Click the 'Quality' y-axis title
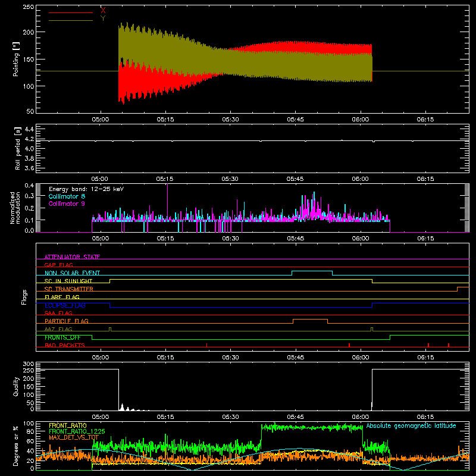 [16, 386]
